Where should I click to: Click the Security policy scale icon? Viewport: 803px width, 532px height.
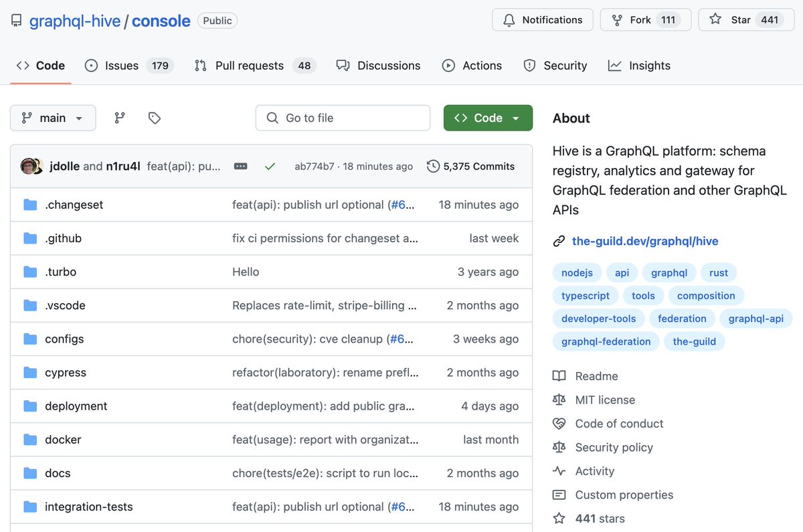pos(559,447)
